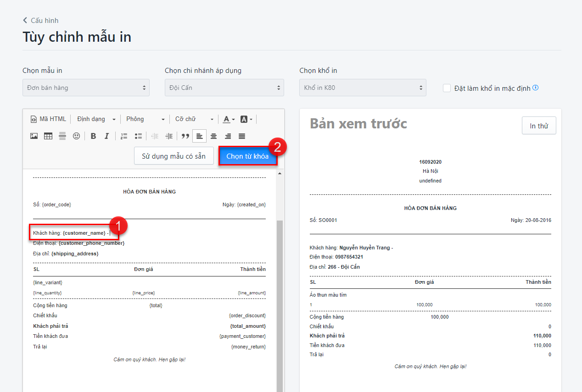Toggle align left for text
The width and height of the screenshot is (582, 392).
tap(199, 136)
